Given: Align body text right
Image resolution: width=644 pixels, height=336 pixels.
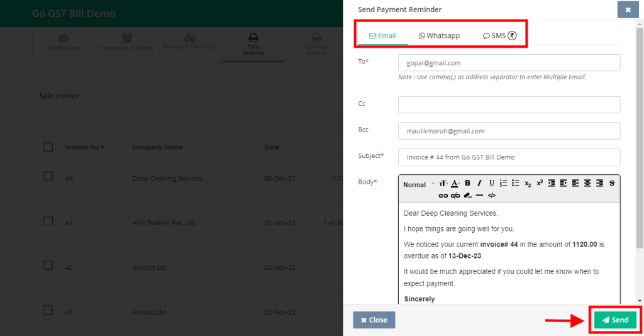Looking at the screenshot, I should click(599, 183).
